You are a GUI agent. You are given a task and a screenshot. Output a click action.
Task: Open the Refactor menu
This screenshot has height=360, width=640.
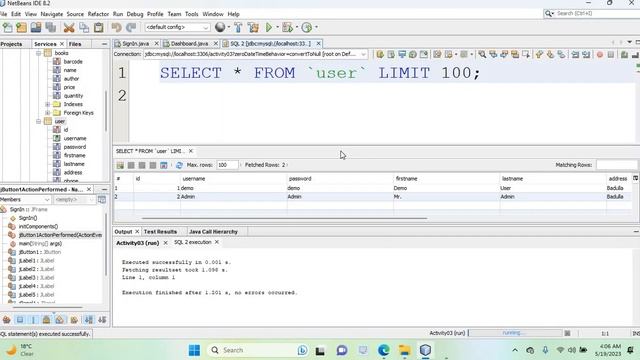[x=98, y=14]
